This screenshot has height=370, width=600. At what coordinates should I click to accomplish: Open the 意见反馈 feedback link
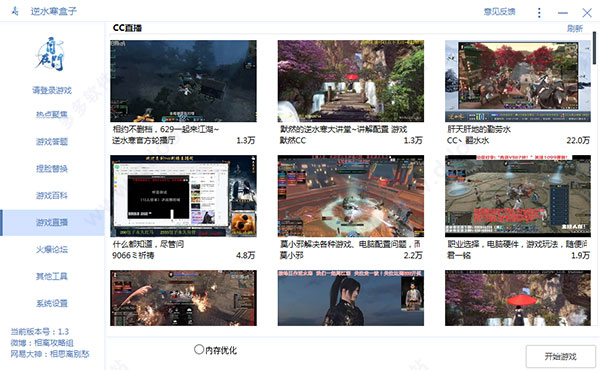click(499, 12)
